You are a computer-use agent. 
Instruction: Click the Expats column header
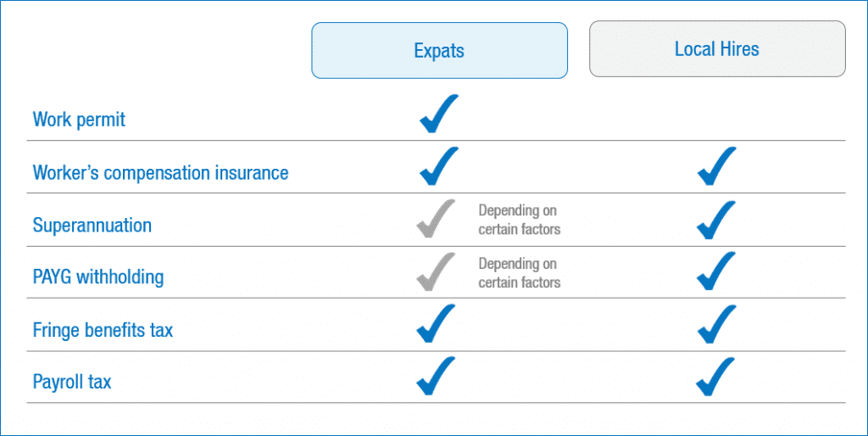(x=439, y=50)
